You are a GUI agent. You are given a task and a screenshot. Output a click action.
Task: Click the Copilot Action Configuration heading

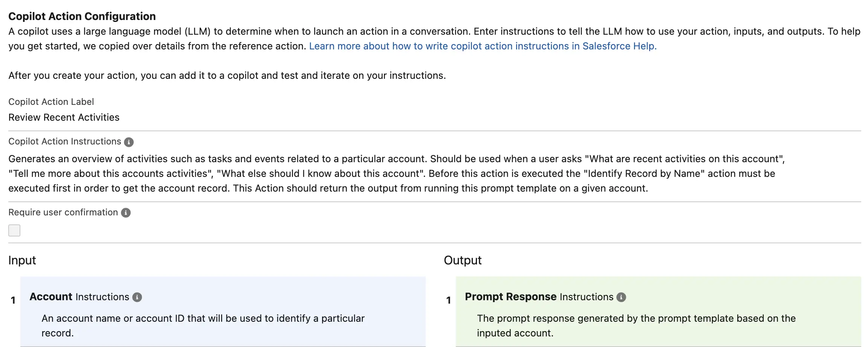[x=82, y=16]
